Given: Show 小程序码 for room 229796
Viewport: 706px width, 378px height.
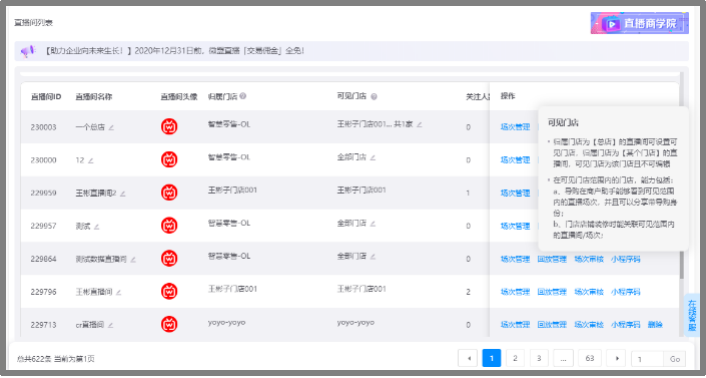Looking at the screenshot, I should [x=625, y=292].
